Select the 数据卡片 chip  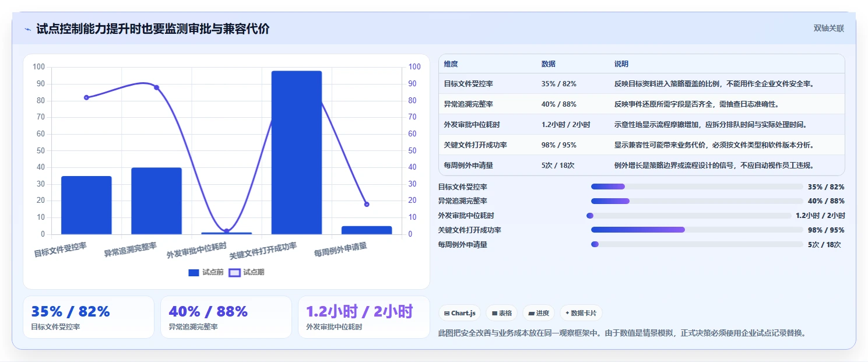pos(581,313)
